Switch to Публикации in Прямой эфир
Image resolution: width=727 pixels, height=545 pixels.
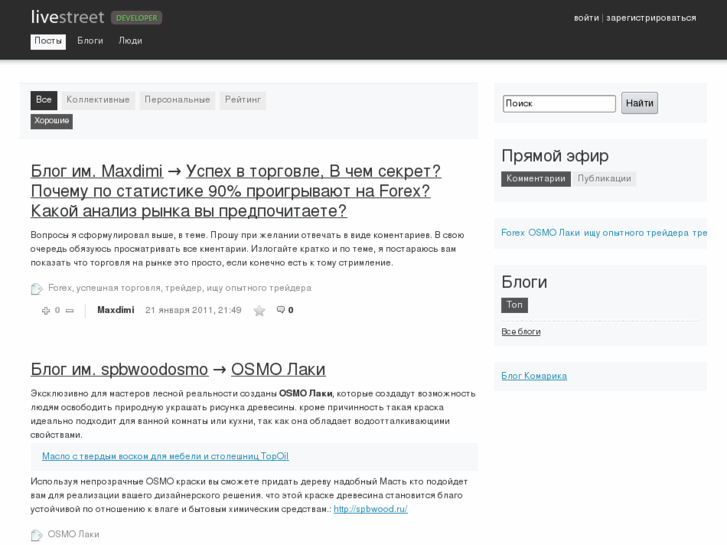[x=604, y=179]
